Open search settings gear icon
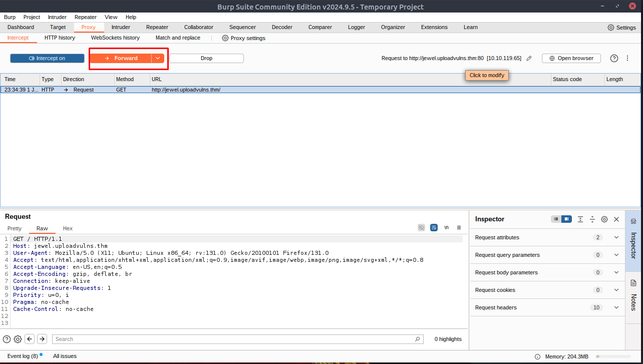The image size is (643, 364). 18,339
